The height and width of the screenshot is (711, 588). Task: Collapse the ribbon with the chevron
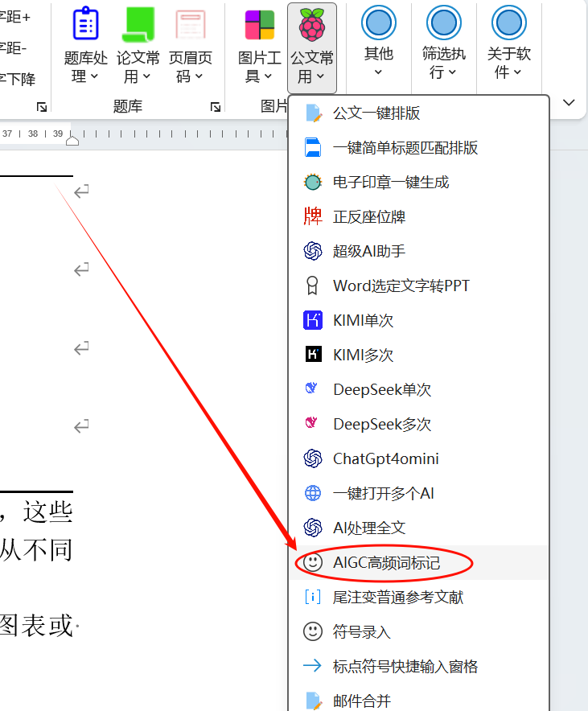click(x=569, y=102)
